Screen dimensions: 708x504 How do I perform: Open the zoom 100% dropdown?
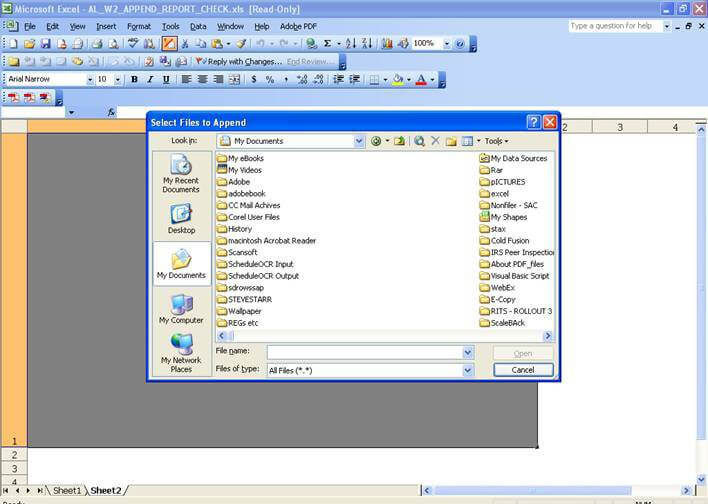click(446, 44)
